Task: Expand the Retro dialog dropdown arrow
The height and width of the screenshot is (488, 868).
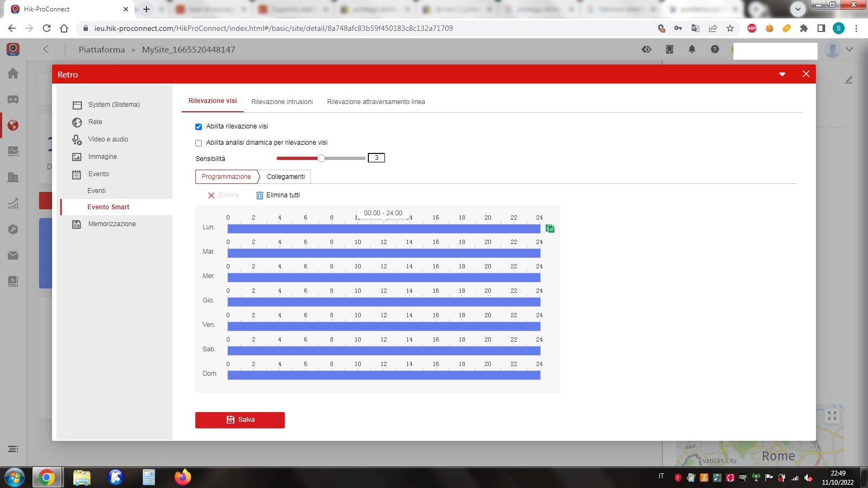Action: 782,74
